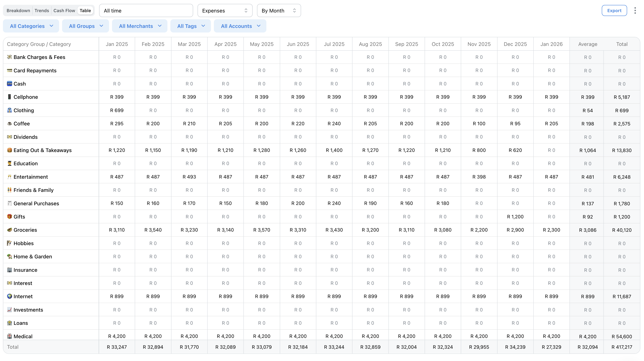Click the cellphone icon in the Cellphone row
Viewport: 644px width, 361px height.
tap(9, 97)
